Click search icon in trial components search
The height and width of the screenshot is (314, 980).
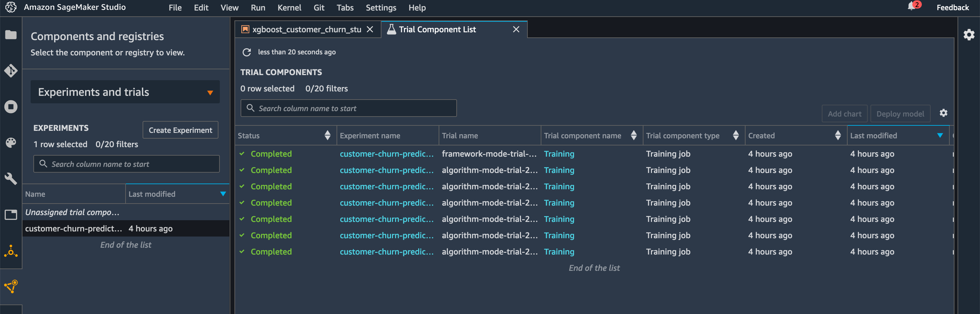coord(250,108)
